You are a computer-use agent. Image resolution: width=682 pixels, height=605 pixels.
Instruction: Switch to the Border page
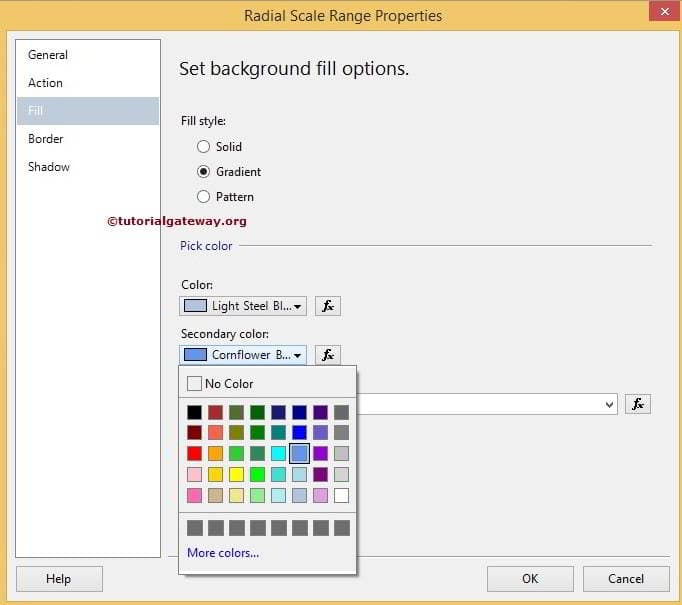click(x=46, y=139)
